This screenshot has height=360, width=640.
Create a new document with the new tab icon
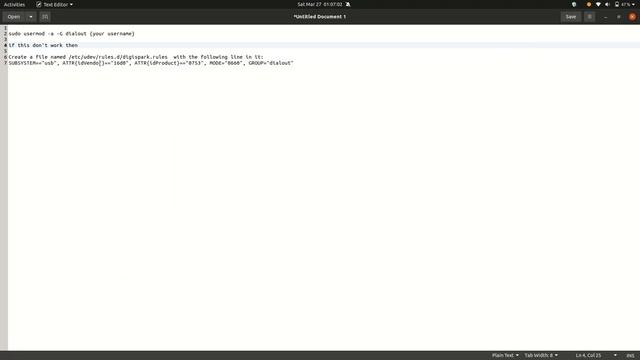coord(45,17)
